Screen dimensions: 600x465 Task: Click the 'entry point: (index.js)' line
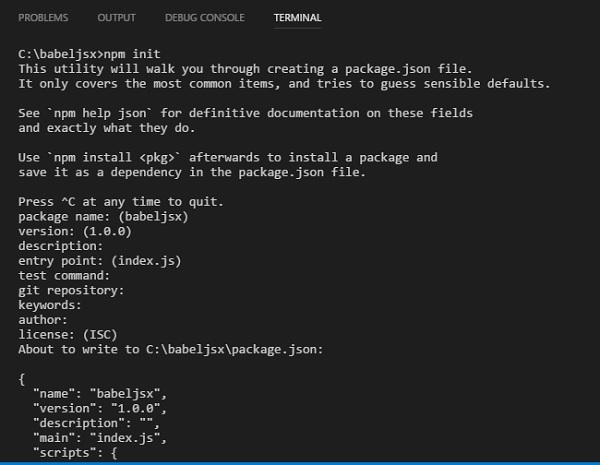100,261
